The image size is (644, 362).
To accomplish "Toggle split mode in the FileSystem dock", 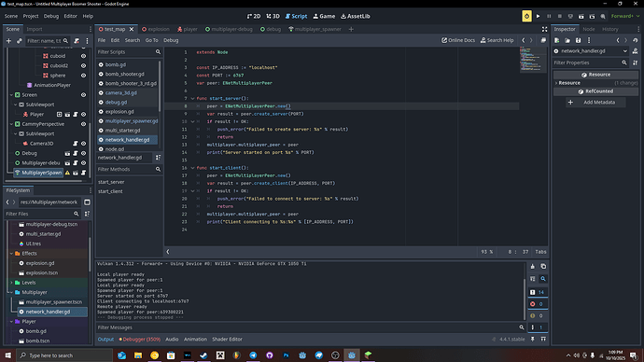I will [87, 202].
